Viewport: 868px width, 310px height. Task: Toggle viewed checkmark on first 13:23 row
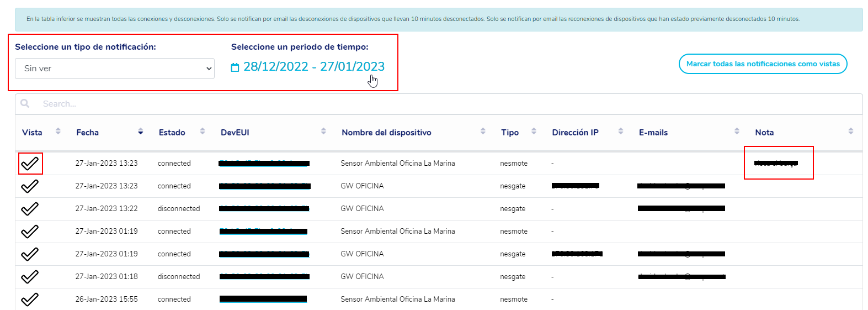click(30, 164)
